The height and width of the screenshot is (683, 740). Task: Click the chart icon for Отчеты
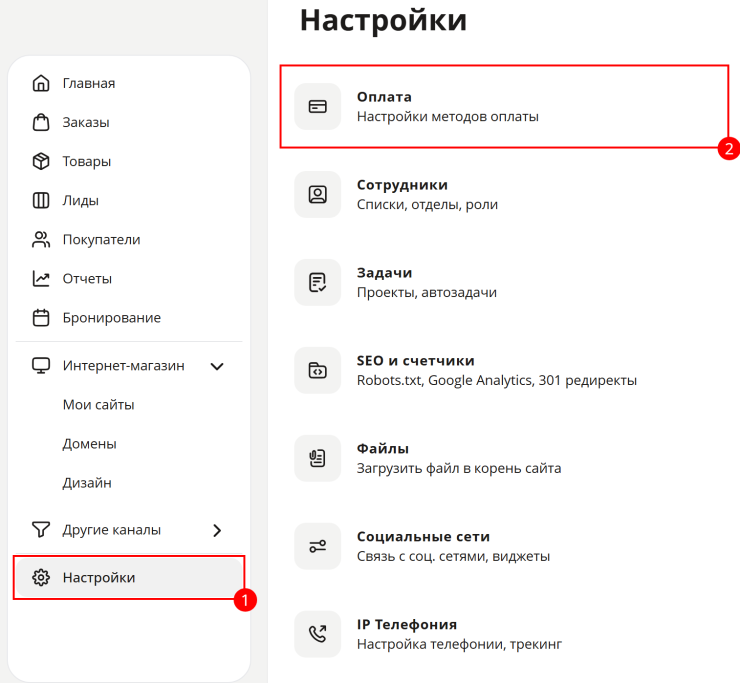pyautogui.click(x=41, y=279)
